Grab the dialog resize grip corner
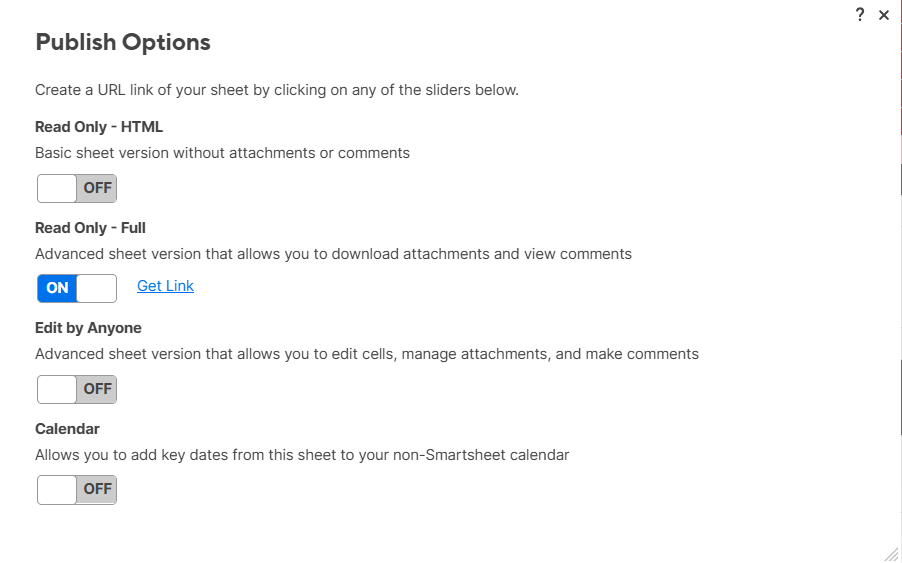902x563 pixels. coord(891,553)
